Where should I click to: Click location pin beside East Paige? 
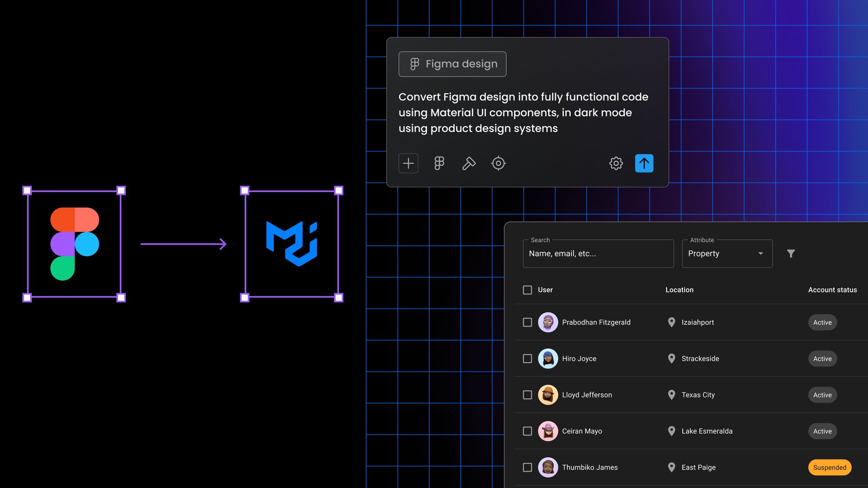pos(671,467)
